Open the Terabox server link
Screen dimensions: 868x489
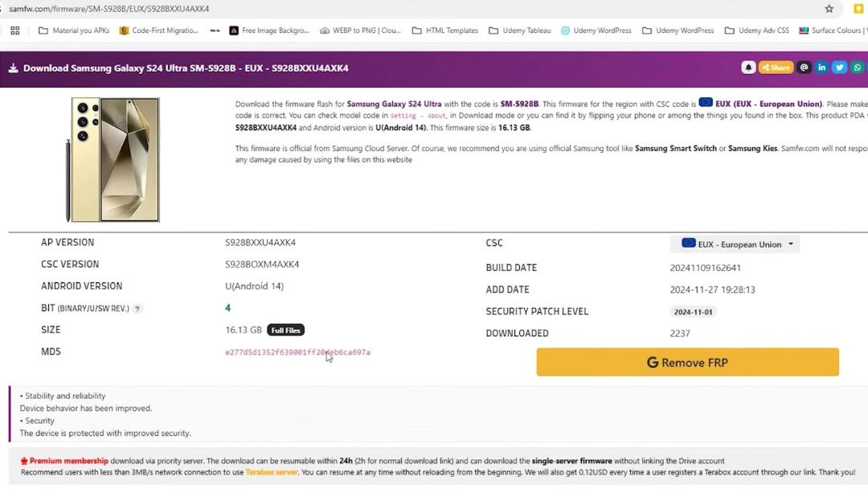pyautogui.click(x=272, y=472)
